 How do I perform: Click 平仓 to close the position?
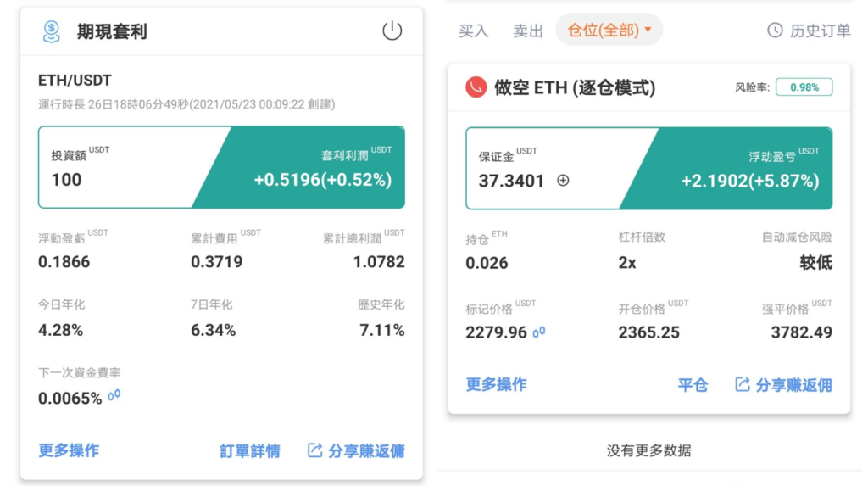tap(693, 385)
